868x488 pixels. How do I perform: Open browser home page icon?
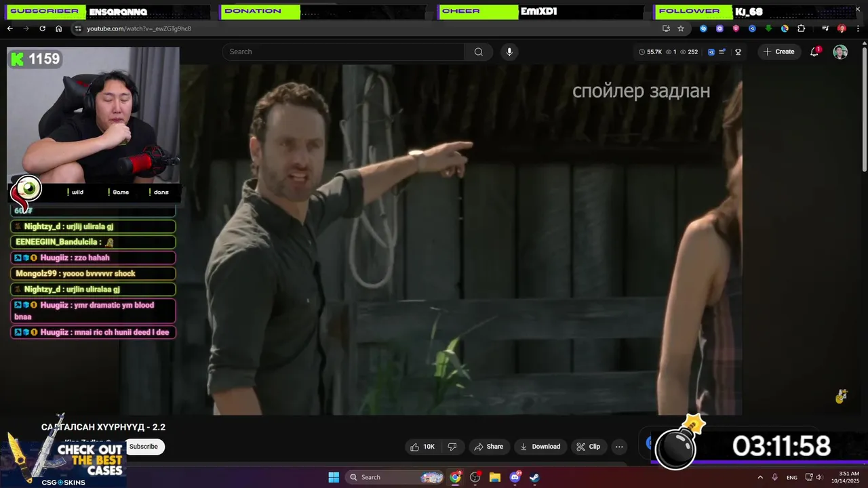tap(58, 28)
